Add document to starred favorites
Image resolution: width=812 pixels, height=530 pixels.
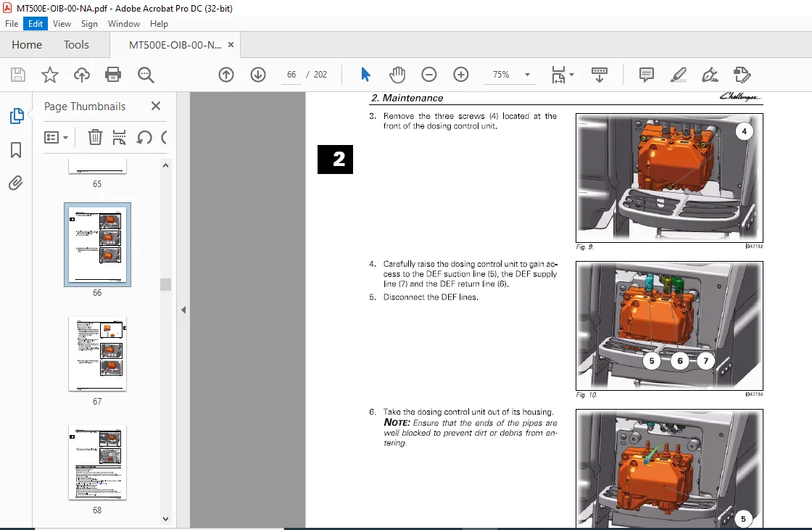click(50, 75)
